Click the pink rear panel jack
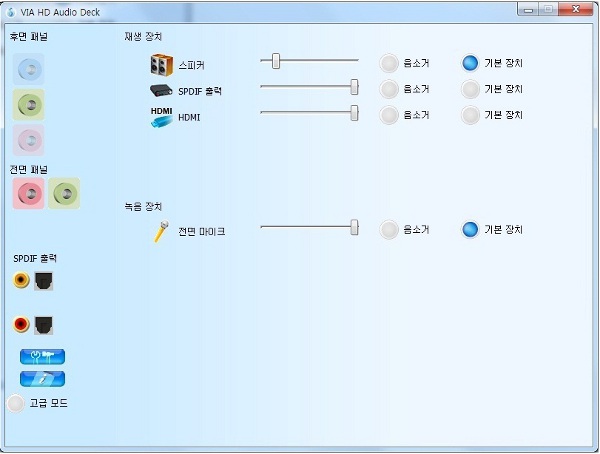 click(x=29, y=140)
